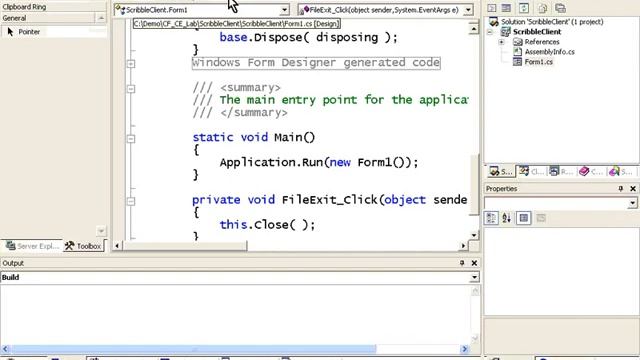This screenshot has width=640, height=360.
Task: Click 'private void FileExit_Click' declaration
Action: 330,200
